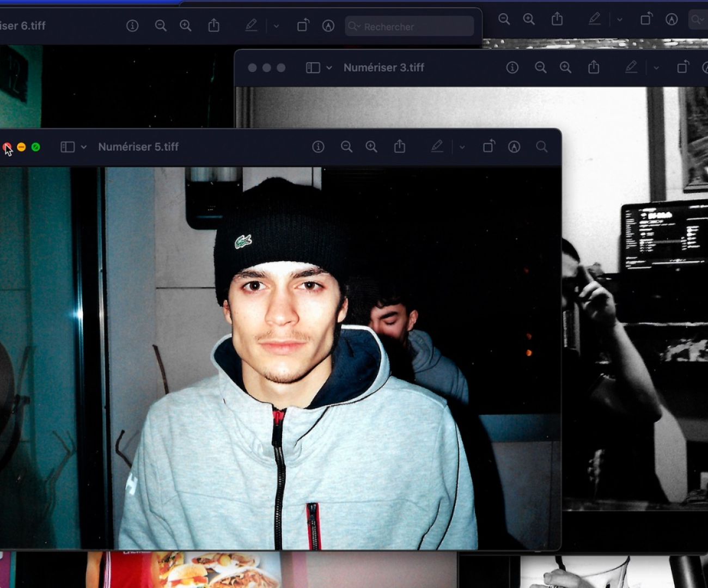Zoom in within the Numériser 3.tiff window
The image size is (708, 588).
pos(566,68)
